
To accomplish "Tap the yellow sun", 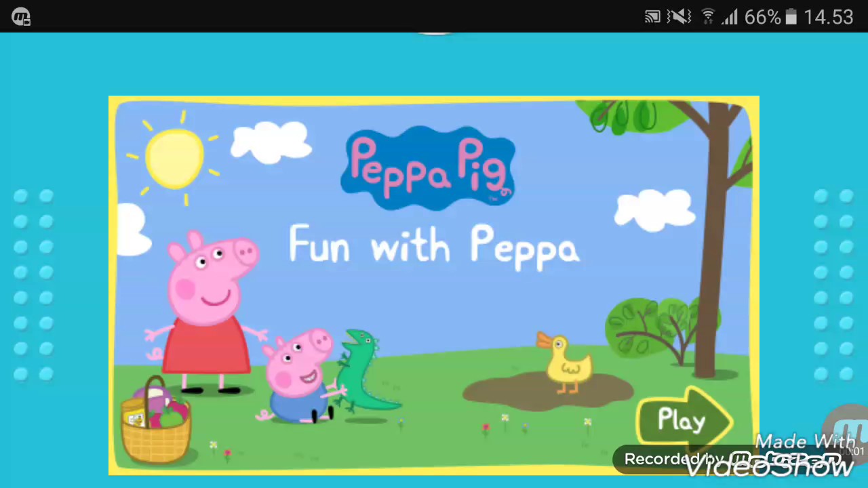I will click(x=174, y=158).
